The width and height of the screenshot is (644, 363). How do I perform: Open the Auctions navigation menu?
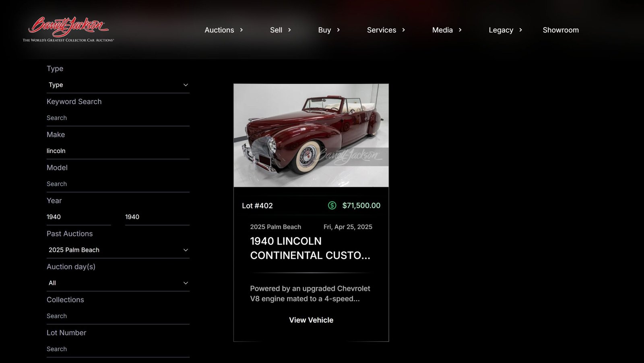[x=219, y=30]
